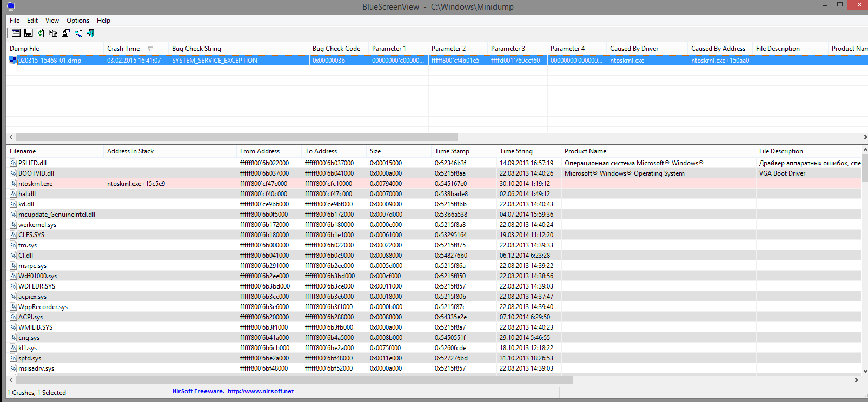This screenshot has height=402, width=868.
Task: Click the Exit door toolbar icon
Action: tap(90, 33)
